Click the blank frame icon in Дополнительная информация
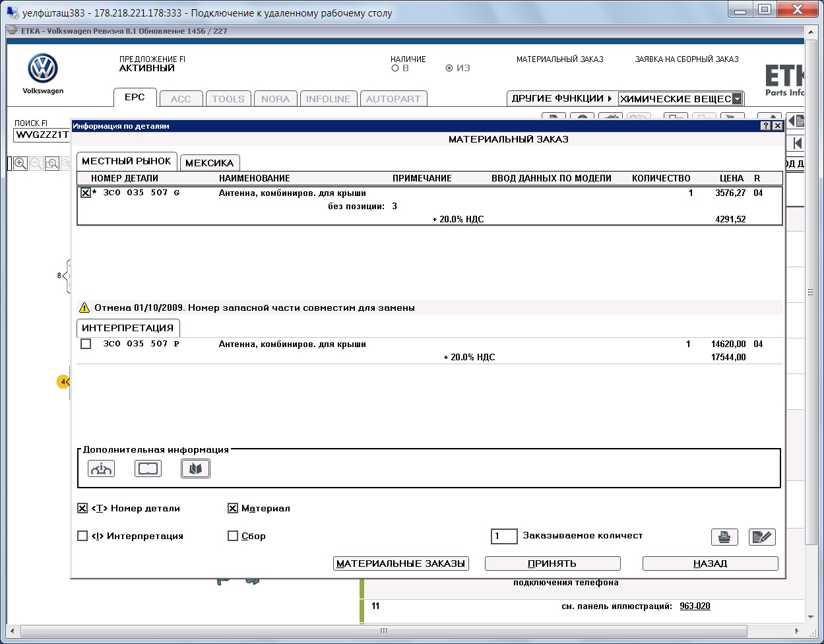 point(148,468)
